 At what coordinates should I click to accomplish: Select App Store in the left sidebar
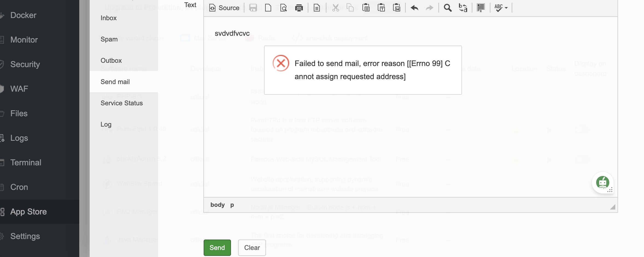40,212
